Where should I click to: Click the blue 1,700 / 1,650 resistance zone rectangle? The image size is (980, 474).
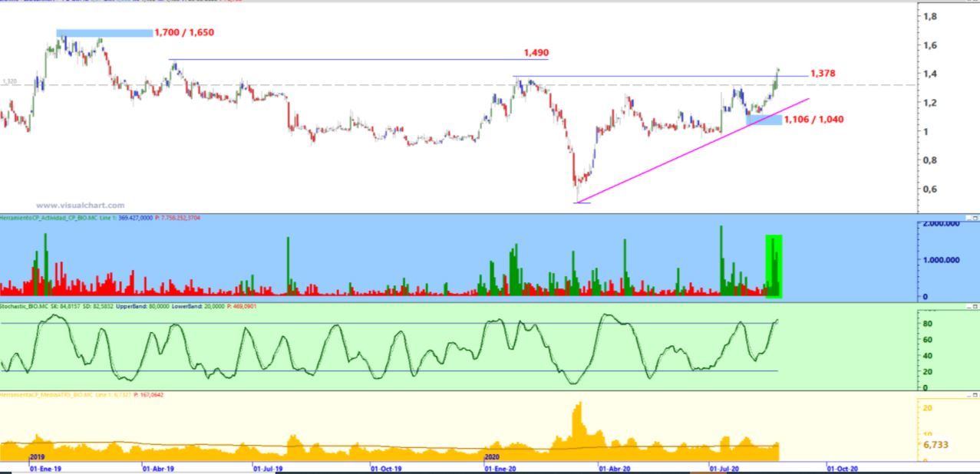104,33
